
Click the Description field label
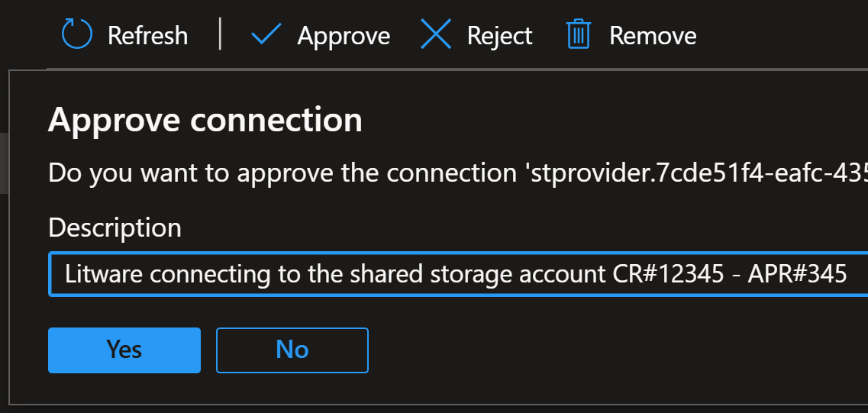click(x=115, y=227)
